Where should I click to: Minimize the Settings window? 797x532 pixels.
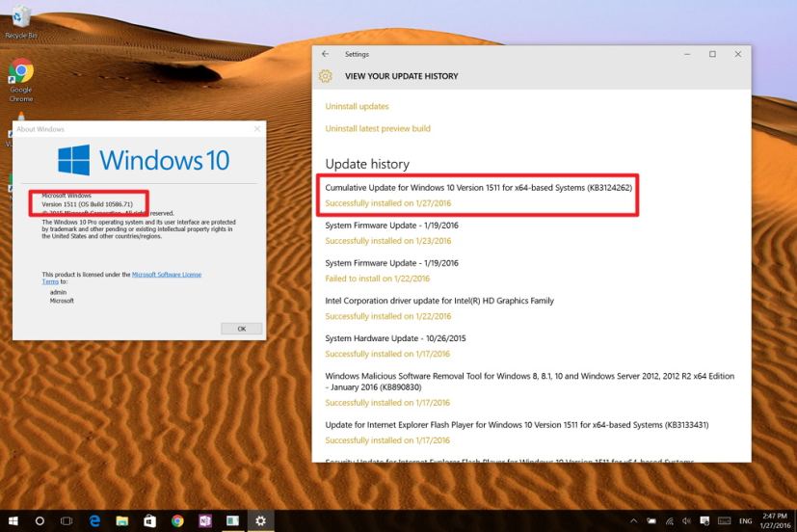[x=687, y=54]
